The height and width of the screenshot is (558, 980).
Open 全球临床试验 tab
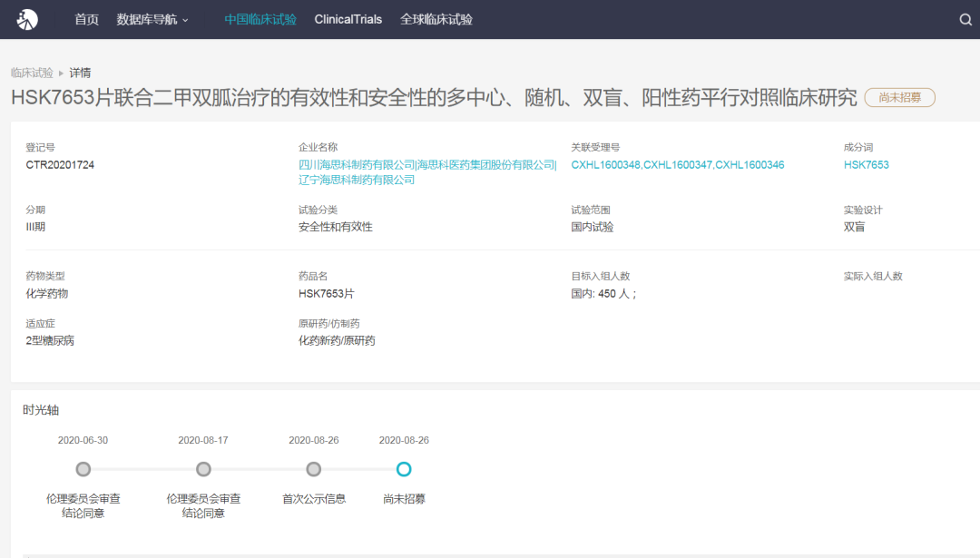click(x=436, y=19)
